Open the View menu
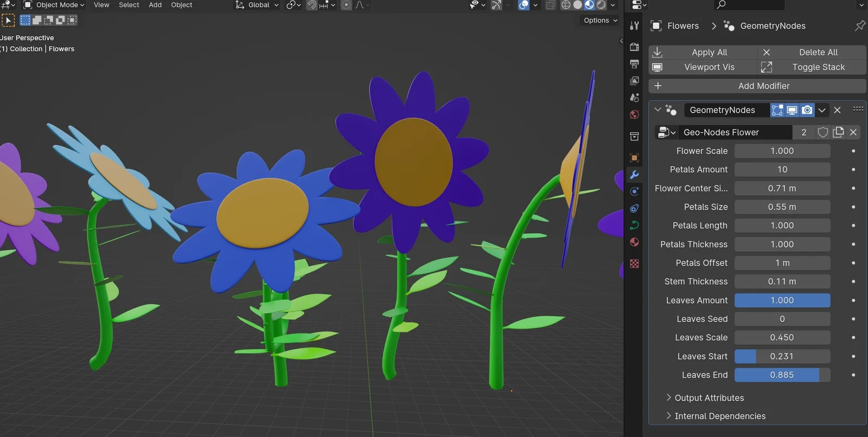This screenshot has width=868, height=437. [x=101, y=5]
